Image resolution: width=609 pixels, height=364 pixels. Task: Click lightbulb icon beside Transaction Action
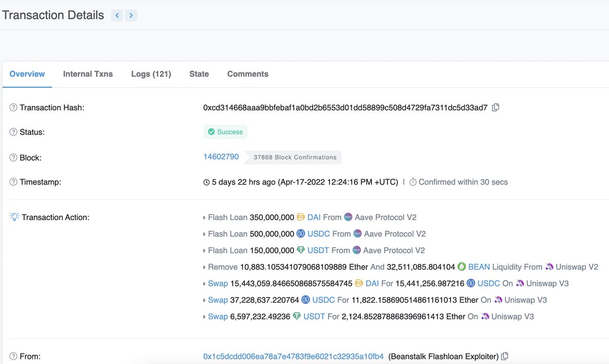pyautogui.click(x=14, y=217)
